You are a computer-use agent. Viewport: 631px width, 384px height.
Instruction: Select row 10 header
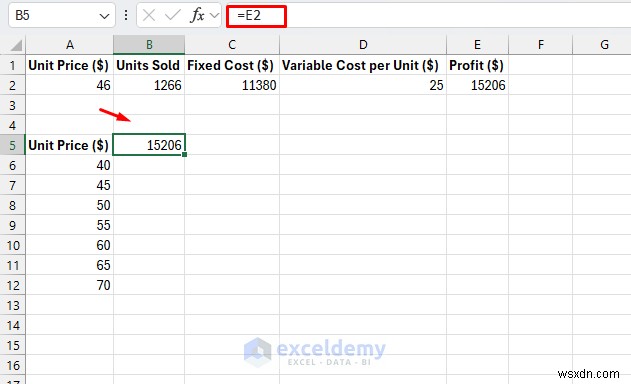12,245
